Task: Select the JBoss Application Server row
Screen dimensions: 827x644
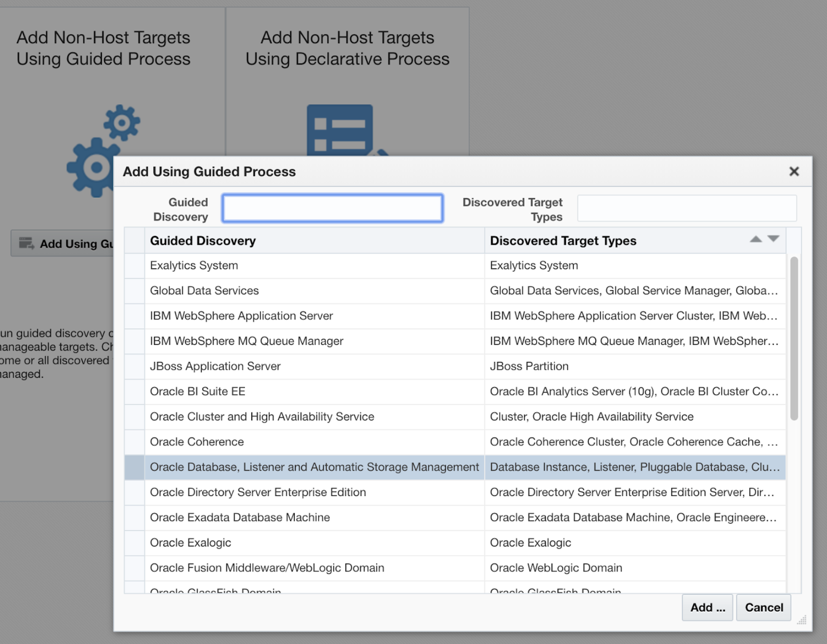Action: [455, 367]
